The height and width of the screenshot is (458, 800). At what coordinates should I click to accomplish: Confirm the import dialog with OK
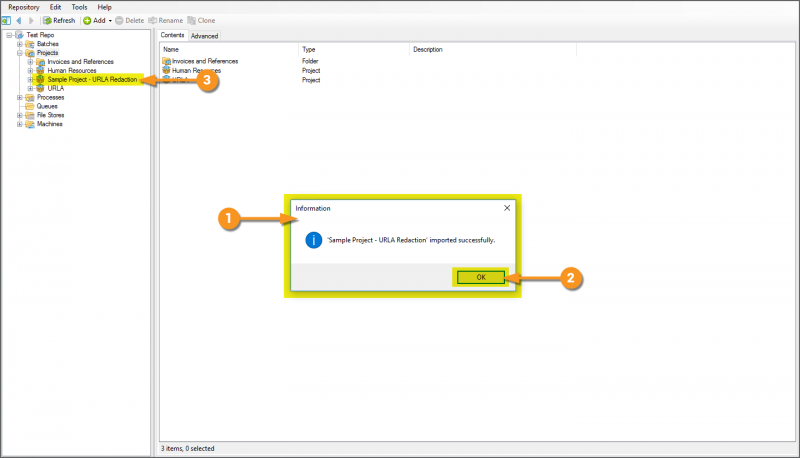click(481, 277)
